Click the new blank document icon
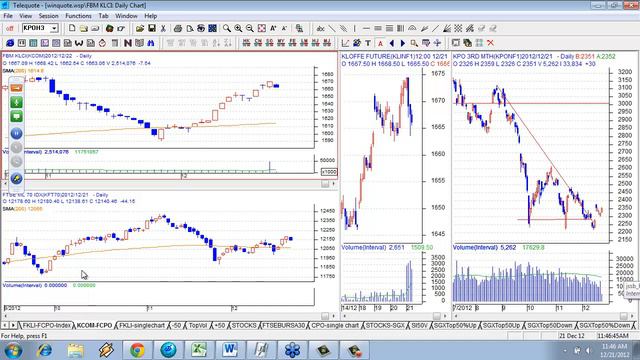 72,28
